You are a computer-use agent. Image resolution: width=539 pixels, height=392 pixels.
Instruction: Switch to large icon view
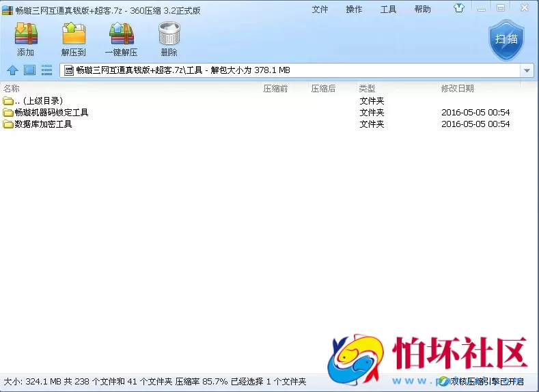pos(29,70)
